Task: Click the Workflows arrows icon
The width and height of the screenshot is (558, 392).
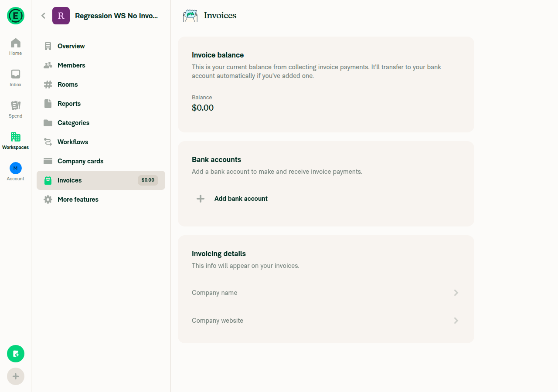Action: (x=48, y=142)
